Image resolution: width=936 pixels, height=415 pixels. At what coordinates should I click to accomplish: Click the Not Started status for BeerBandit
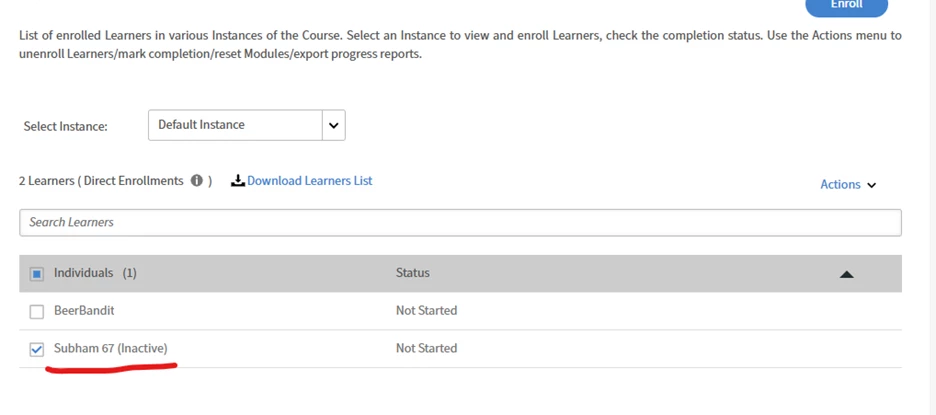426,311
